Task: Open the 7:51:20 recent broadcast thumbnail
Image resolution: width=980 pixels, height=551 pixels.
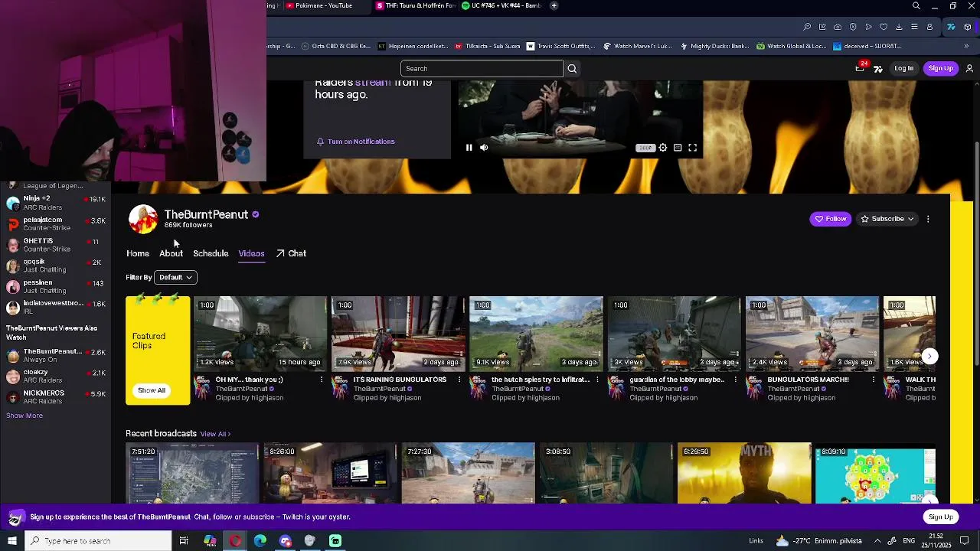Action: click(x=192, y=474)
